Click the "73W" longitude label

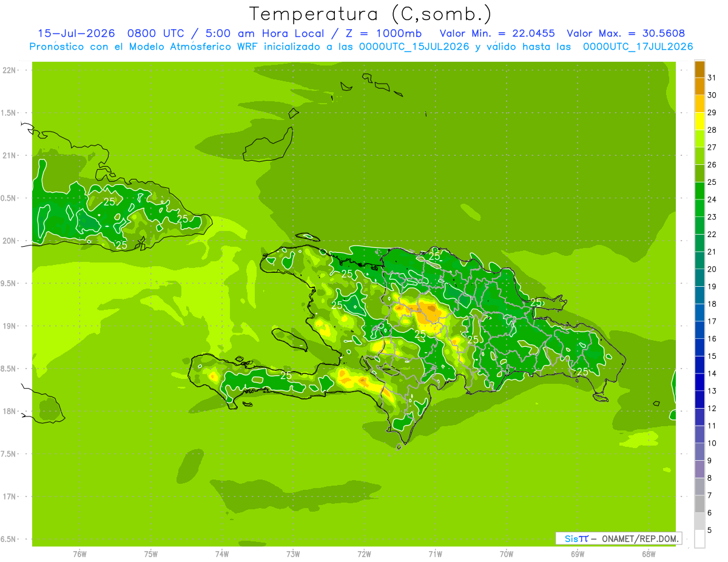click(x=293, y=554)
